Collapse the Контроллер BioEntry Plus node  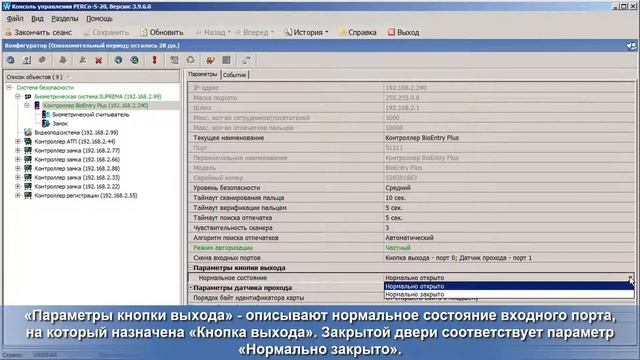(x=27, y=105)
